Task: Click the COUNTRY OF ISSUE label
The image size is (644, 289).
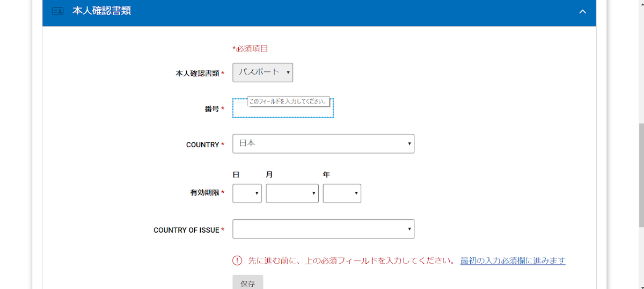Action: click(186, 230)
